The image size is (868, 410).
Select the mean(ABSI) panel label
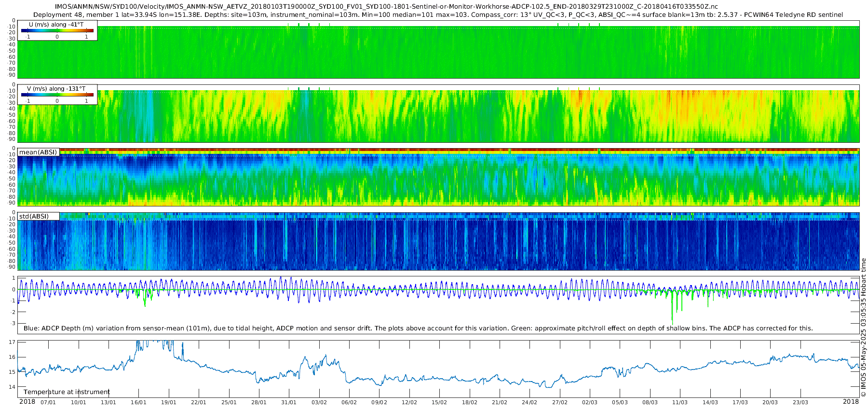[x=38, y=152]
